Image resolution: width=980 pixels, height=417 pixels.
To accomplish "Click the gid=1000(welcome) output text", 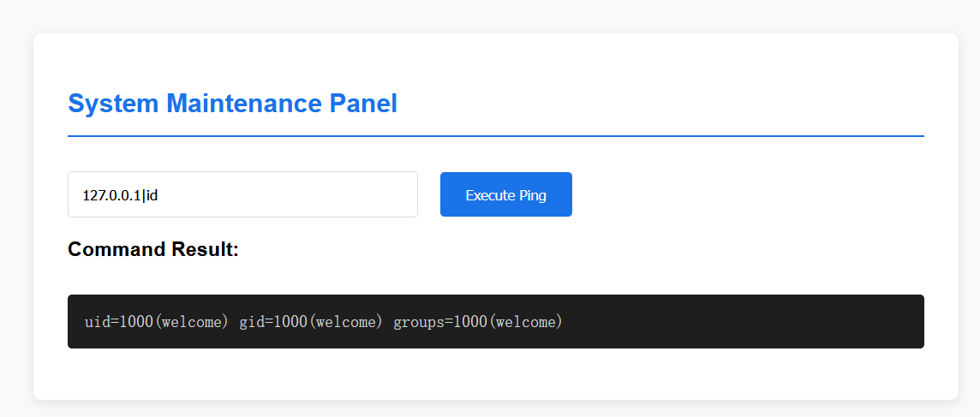I will tap(311, 322).
